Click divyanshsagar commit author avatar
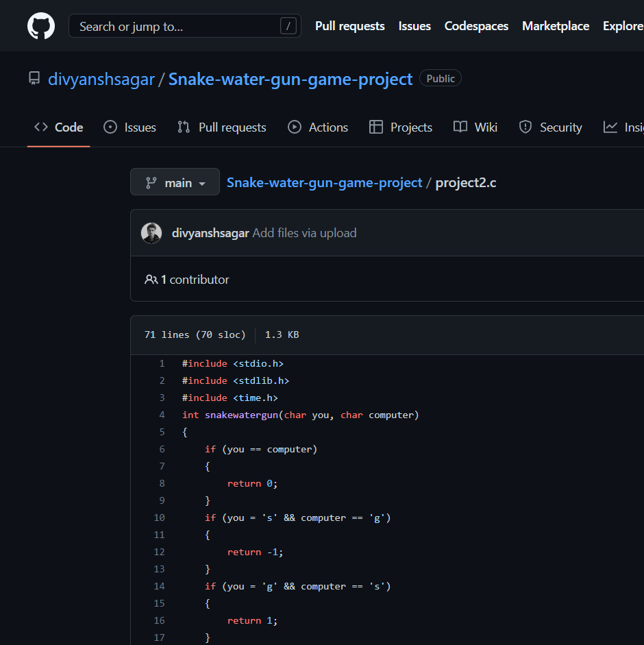Screen dimensions: 644x645 [151, 233]
